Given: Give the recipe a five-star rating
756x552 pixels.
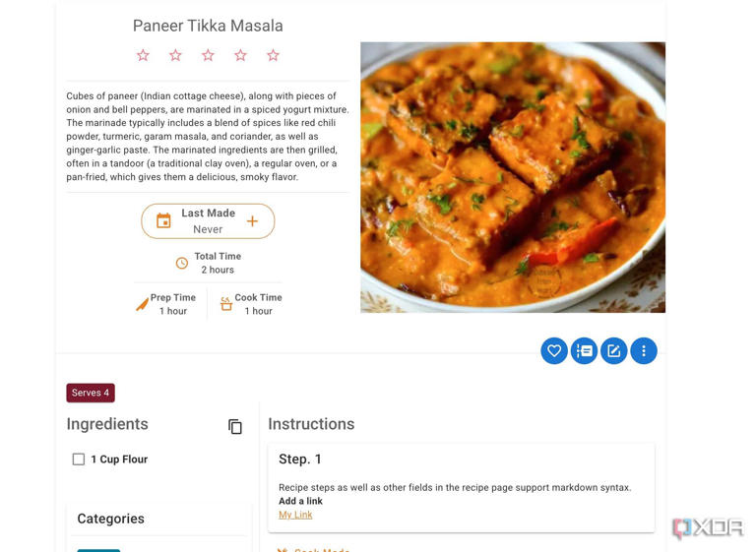Looking at the screenshot, I should (273, 55).
